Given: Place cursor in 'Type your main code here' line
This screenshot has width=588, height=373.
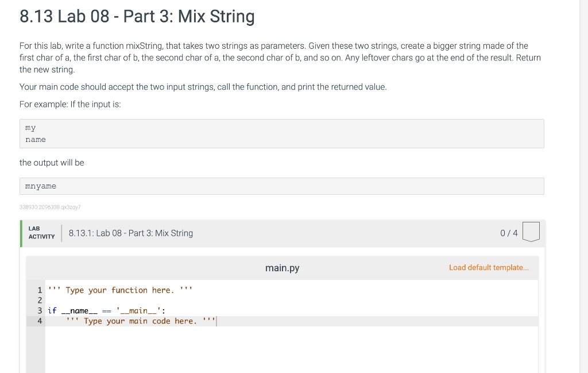Looking at the screenshot, I should click(141, 321).
